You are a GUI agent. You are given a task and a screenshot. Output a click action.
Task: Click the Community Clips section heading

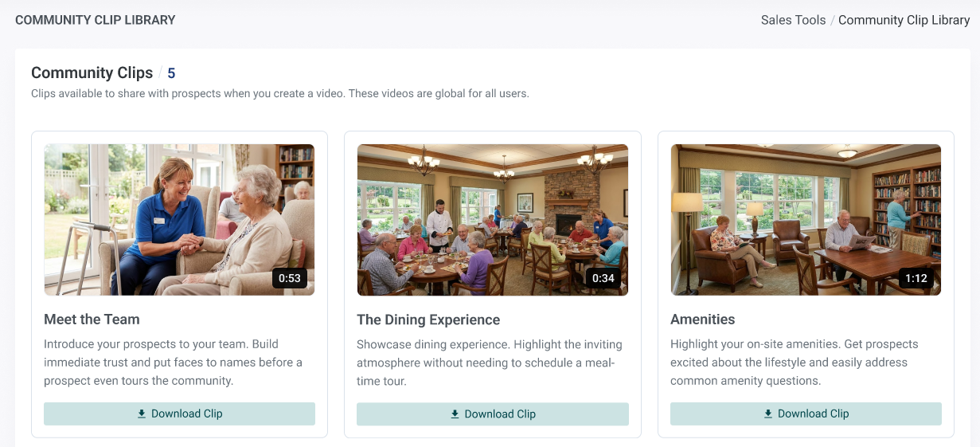click(92, 73)
